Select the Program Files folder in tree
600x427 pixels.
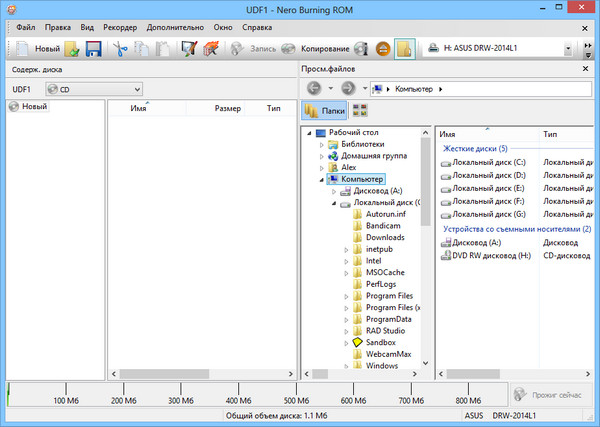[389, 296]
